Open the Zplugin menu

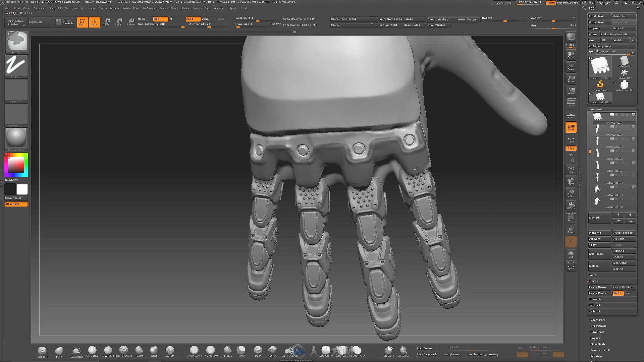(x=233, y=8)
